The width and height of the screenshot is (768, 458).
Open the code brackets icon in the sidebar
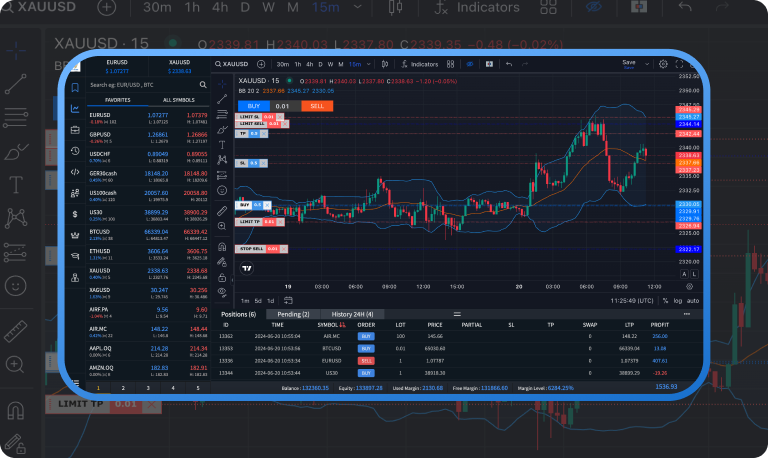[x=75, y=172]
